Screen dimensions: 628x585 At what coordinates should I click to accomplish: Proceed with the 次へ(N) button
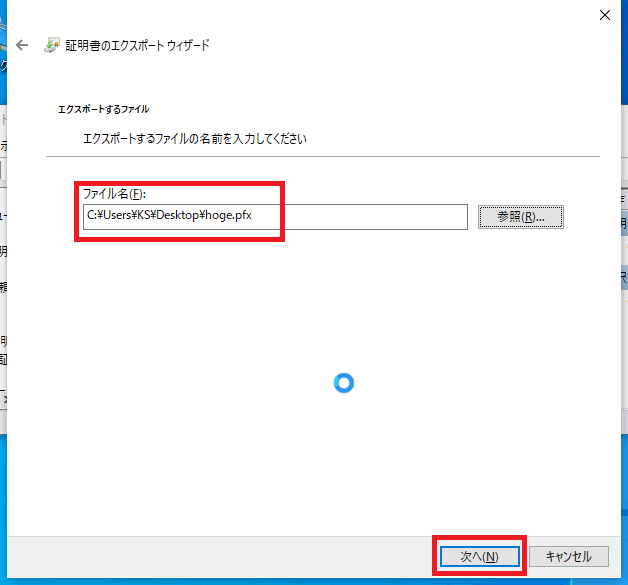[479, 557]
